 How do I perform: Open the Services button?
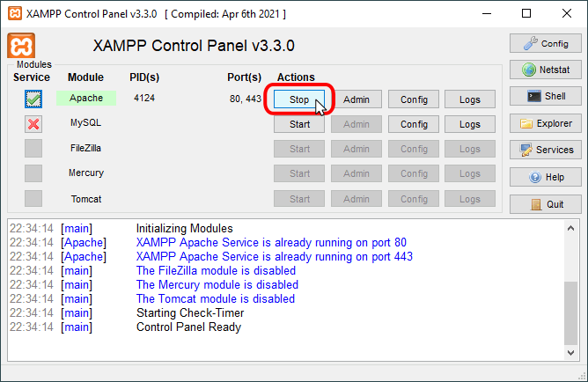point(545,150)
